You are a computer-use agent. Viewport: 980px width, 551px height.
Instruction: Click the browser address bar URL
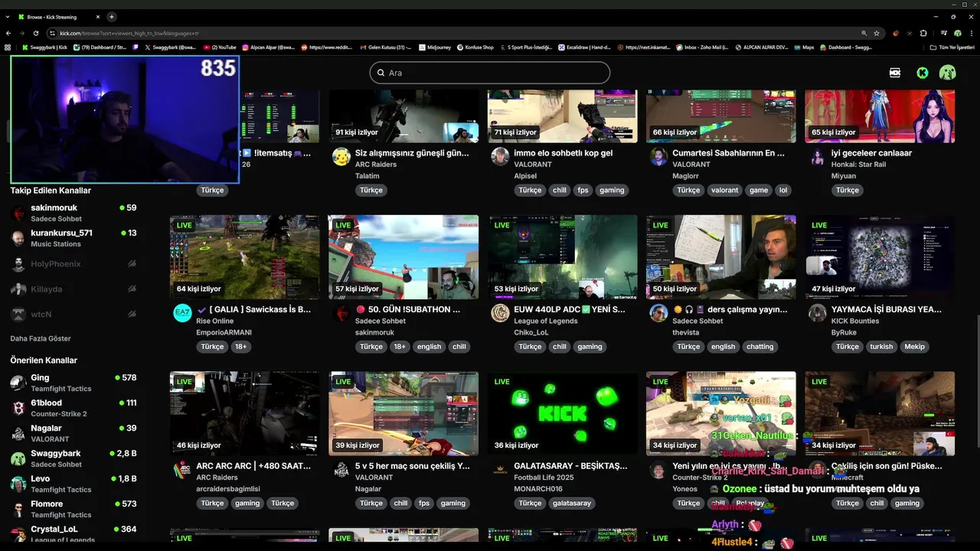click(x=129, y=33)
